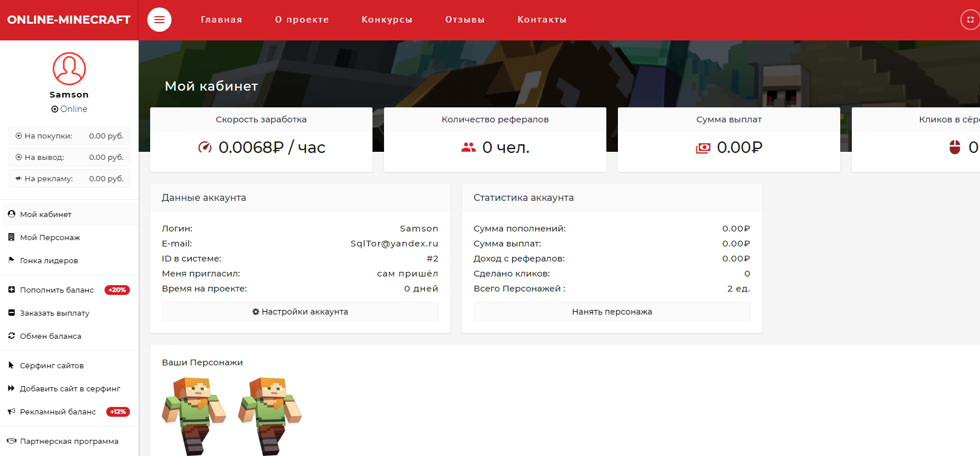This screenshot has width=980, height=456.
Task: Click the Заказать выплату minus icon
Action: (x=12, y=312)
